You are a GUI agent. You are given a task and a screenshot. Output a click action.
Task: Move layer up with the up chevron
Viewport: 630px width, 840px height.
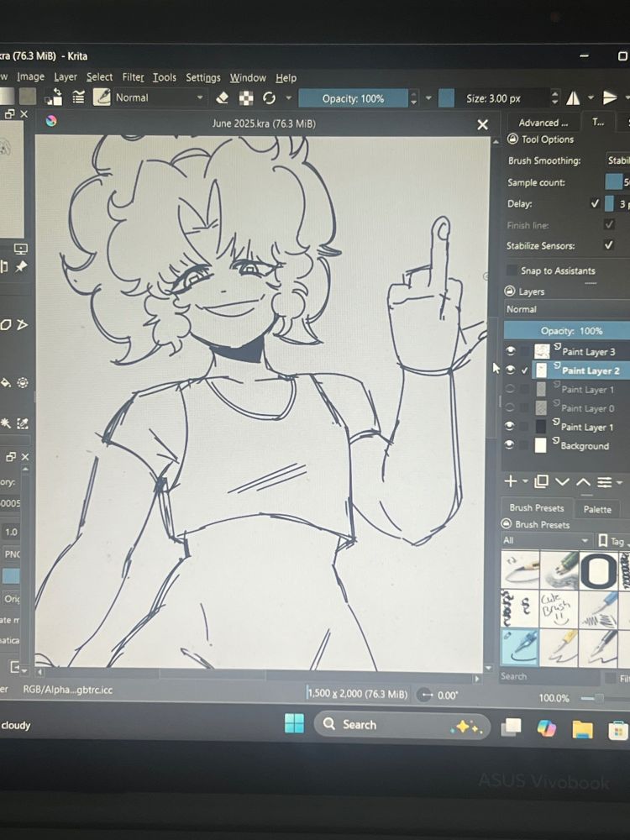click(x=583, y=482)
